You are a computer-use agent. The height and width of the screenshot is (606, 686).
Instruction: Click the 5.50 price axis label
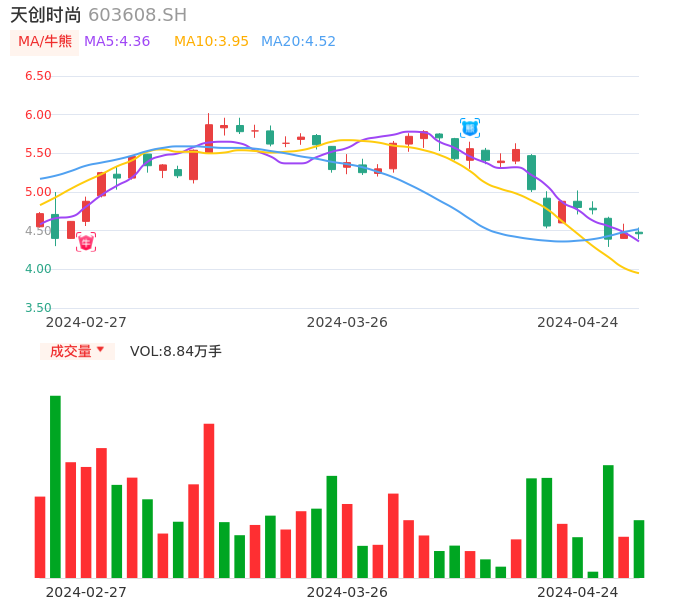coord(38,153)
